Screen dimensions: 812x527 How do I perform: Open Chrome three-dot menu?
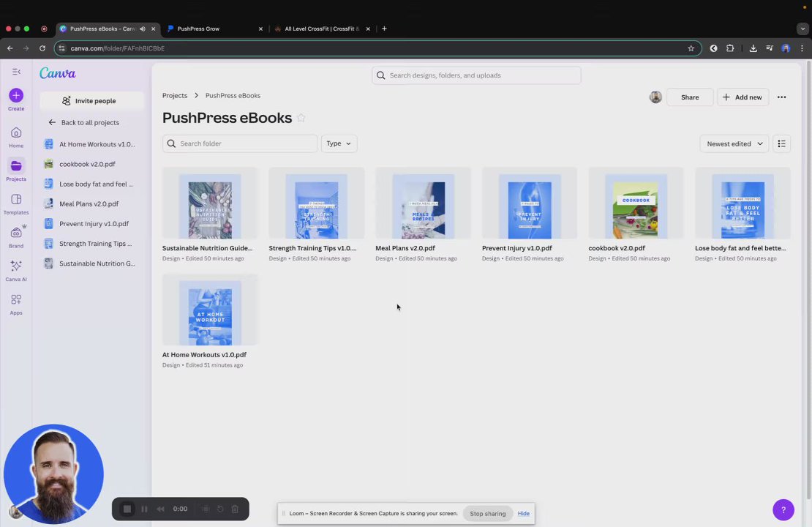pos(802,48)
